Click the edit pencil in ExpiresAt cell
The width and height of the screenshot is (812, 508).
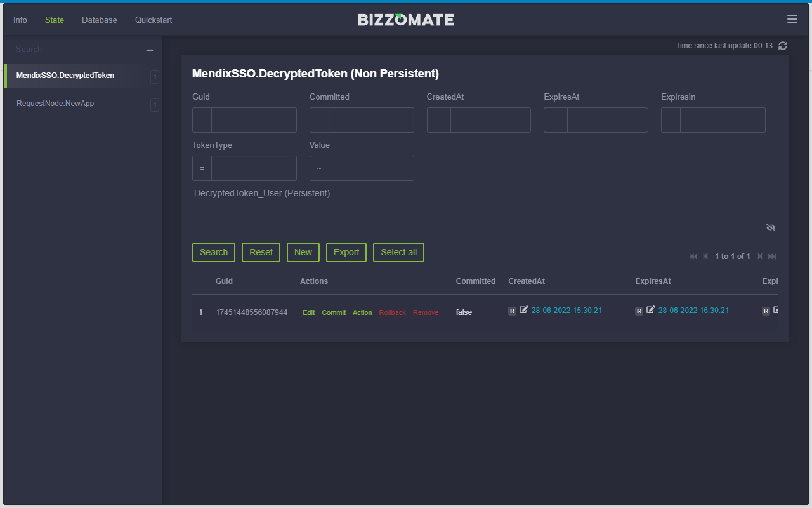click(651, 310)
